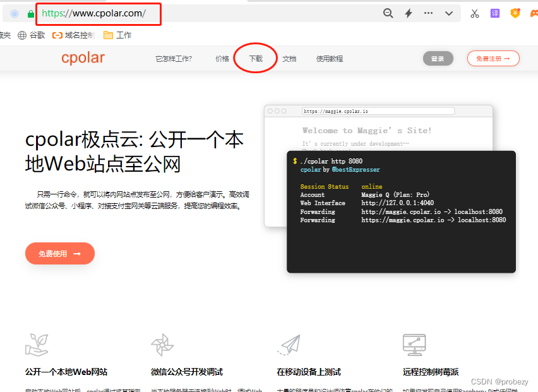538x392 pixels.
Task: Open the 工作 bookmarks folder
Action: pyautogui.click(x=116, y=35)
